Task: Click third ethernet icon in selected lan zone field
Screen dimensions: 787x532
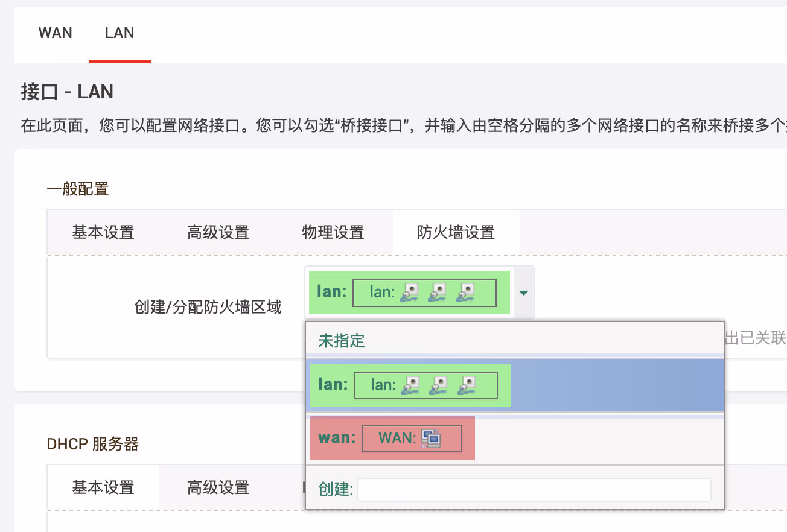Action: (x=465, y=293)
